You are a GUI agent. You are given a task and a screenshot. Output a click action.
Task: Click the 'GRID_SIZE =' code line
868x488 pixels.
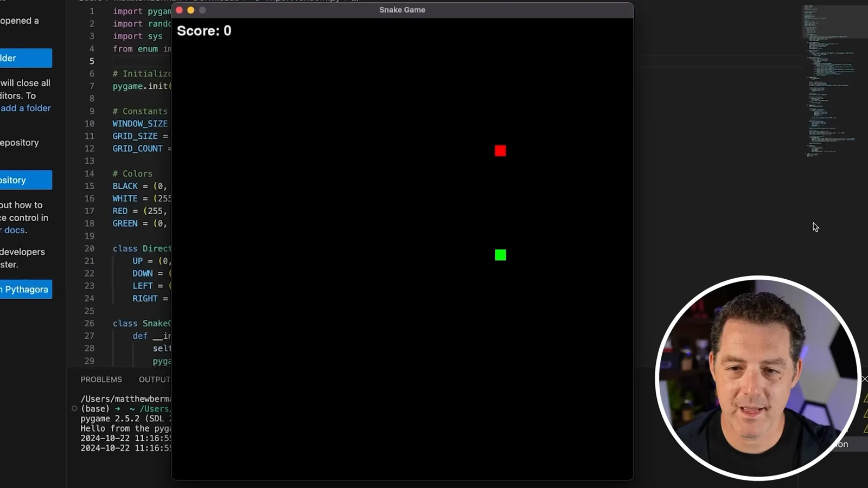tap(141, 136)
